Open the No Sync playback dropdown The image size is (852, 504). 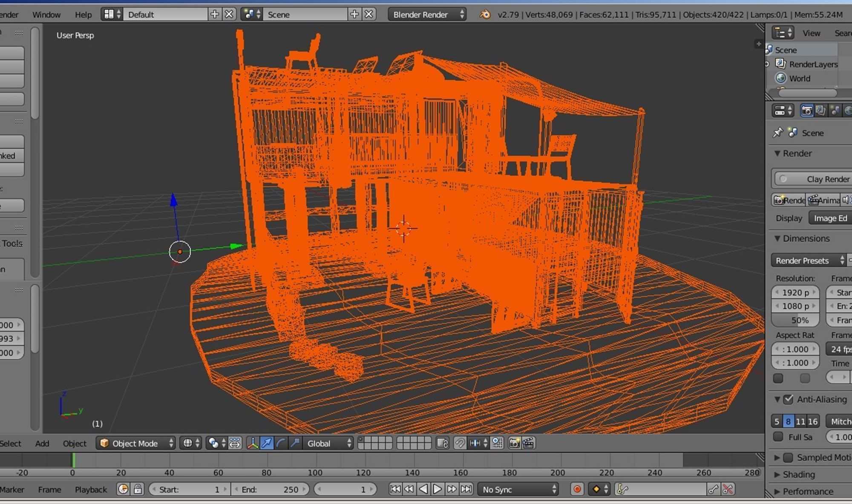point(518,489)
